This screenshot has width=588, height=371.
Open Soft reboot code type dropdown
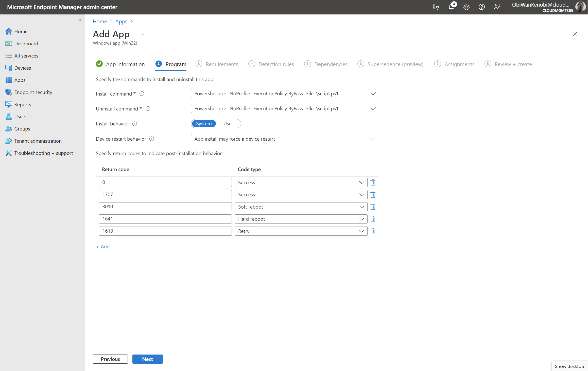pyautogui.click(x=301, y=207)
